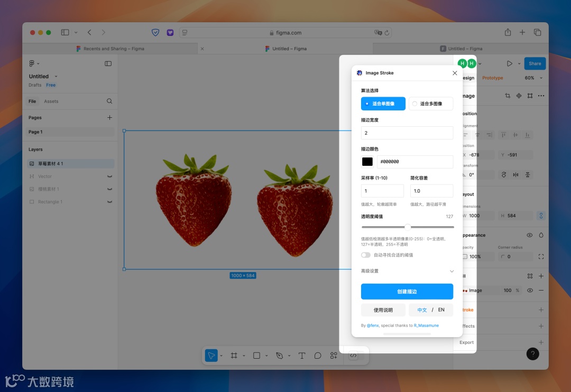Open Frame tool dropdown arrow
This screenshot has width=571, height=392.
244,356
